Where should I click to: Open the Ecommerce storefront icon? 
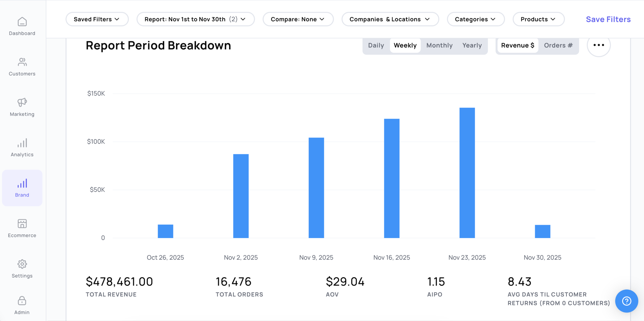(x=22, y=223)
